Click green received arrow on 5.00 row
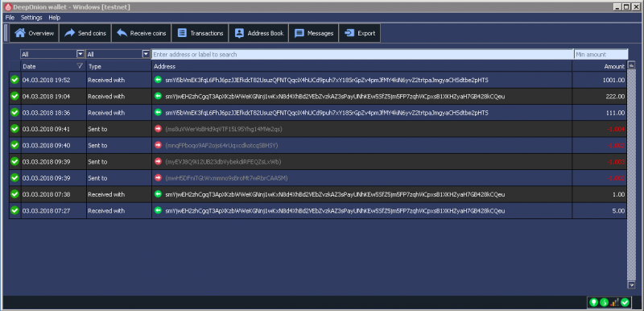This screenshot has height=311, width=644. click(158, 210)
